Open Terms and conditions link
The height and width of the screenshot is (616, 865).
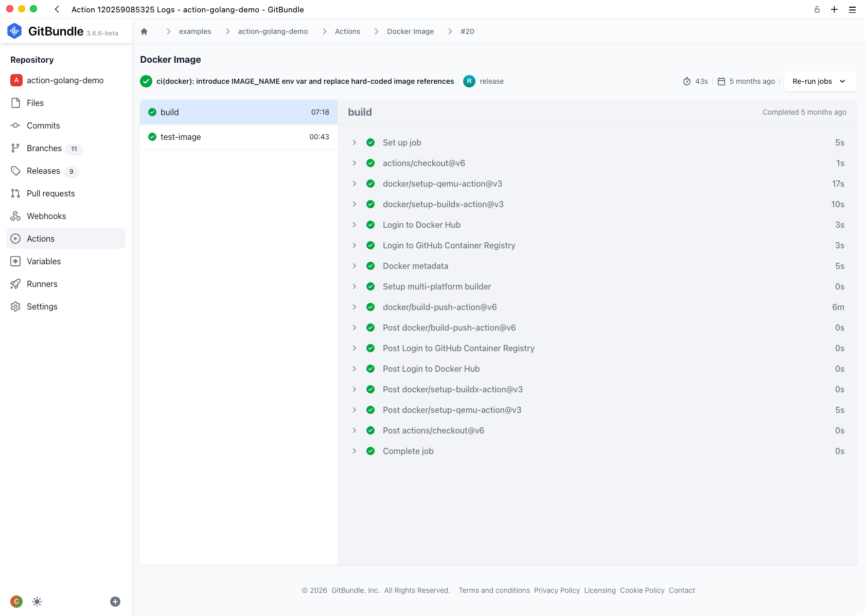[x=494, y=590]
